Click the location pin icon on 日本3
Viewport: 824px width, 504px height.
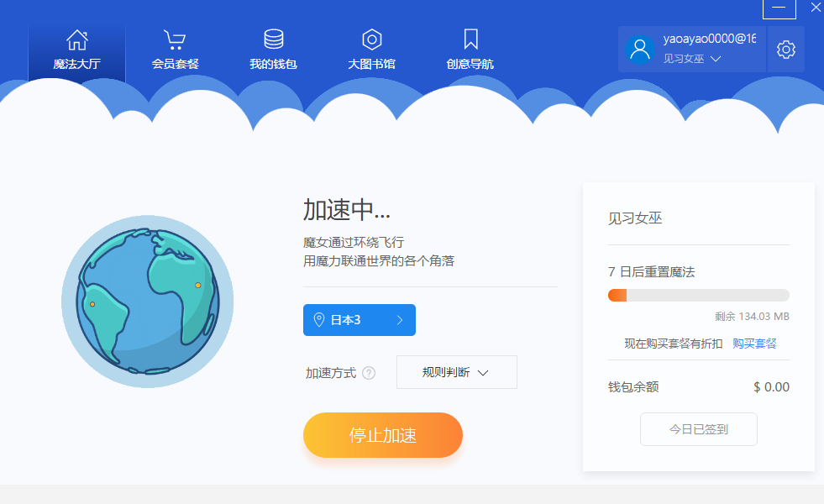click(318, 319)
